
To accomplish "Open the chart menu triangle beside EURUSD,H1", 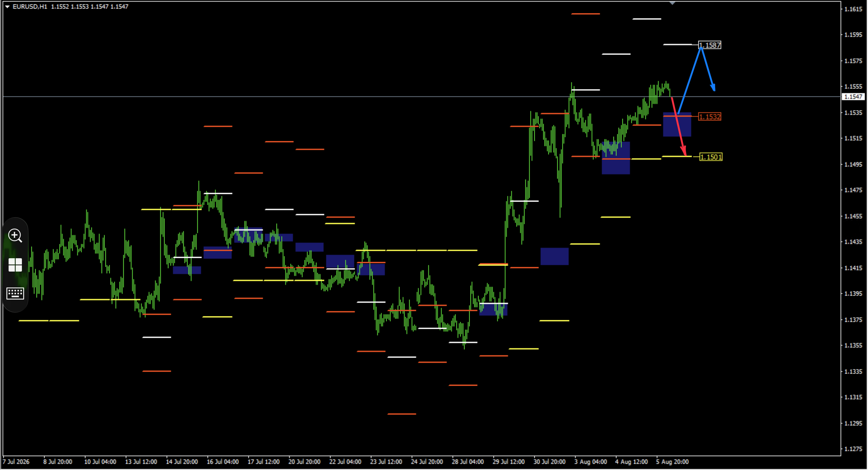I will tap(7, 6).
